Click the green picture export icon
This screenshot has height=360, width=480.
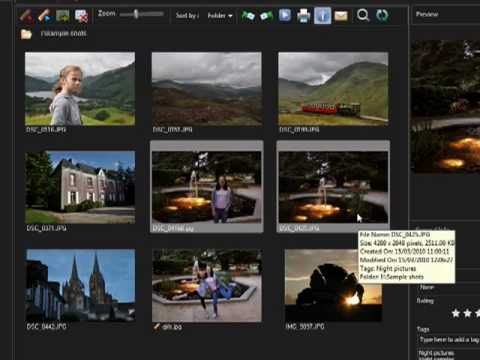pos(63,16)
